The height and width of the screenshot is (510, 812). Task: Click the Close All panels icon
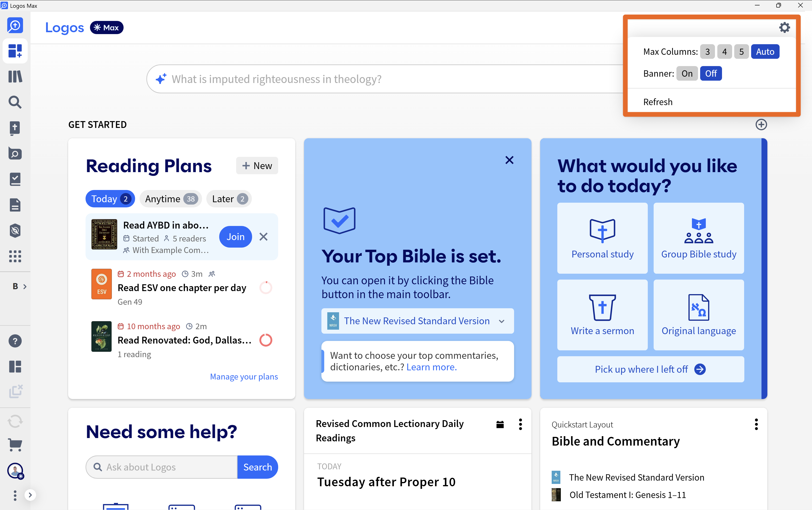click(16, 391)
